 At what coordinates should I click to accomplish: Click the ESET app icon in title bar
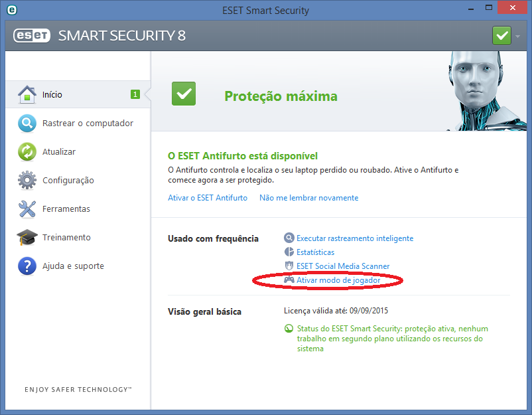tap(12, 10)
